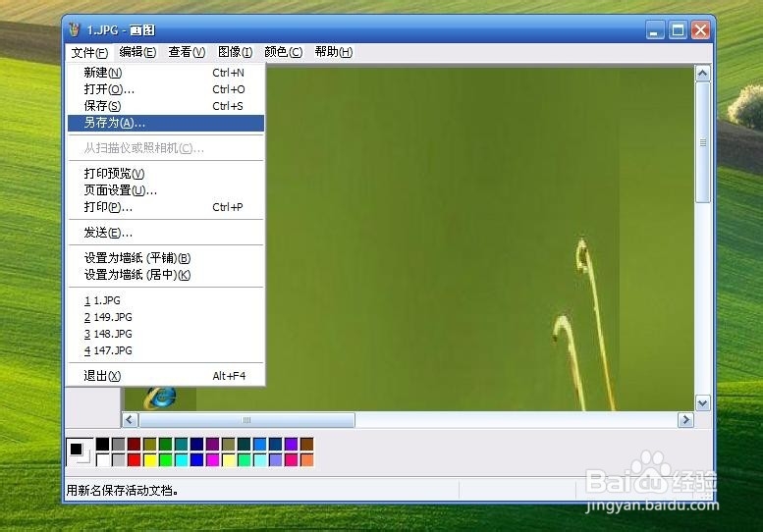Open the 编辑(E) menu

coord(137,52)
